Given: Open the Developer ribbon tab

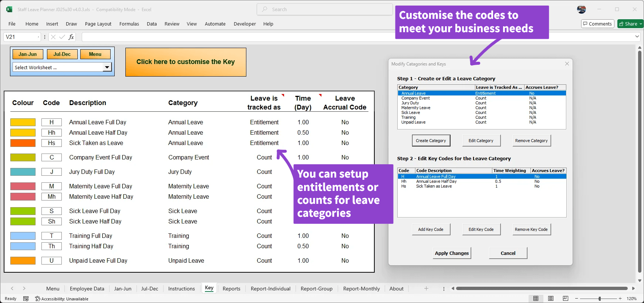Looking at the screenshot, I should pyautogui.click(x=245, y=24).
